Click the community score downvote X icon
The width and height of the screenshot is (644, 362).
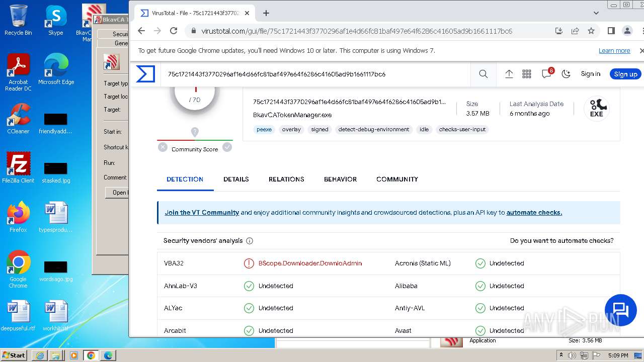tap(163, 147)
